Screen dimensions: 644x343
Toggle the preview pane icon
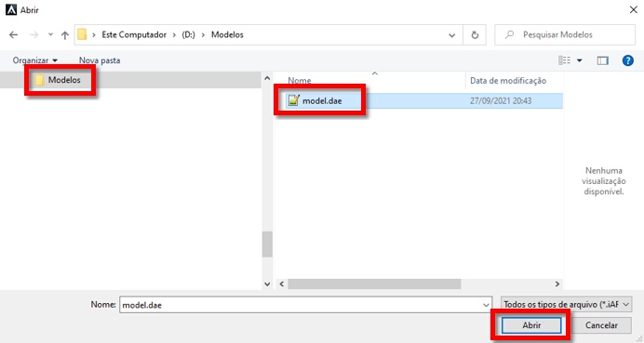[x=602, y=60]
